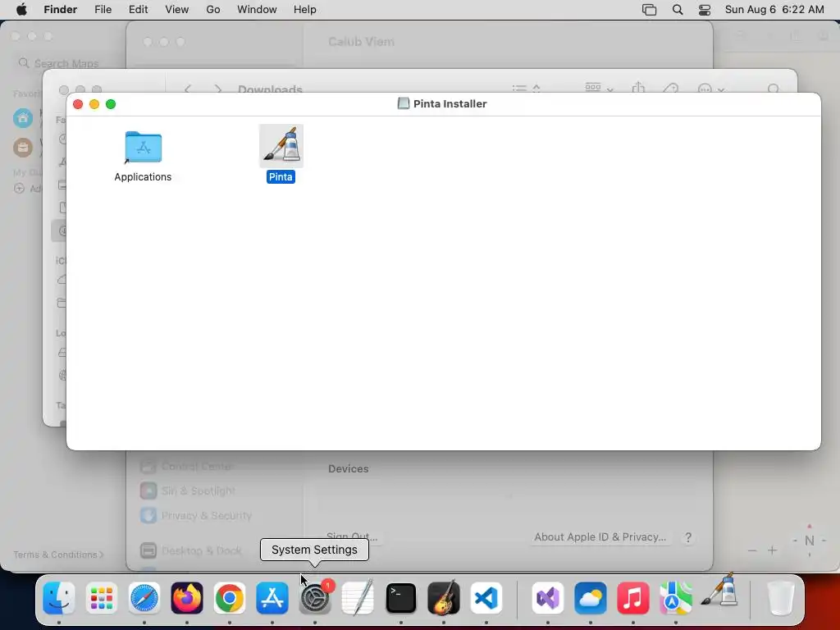Open the View menu
This screenshot has height=630, width=840.
[177, 10]
